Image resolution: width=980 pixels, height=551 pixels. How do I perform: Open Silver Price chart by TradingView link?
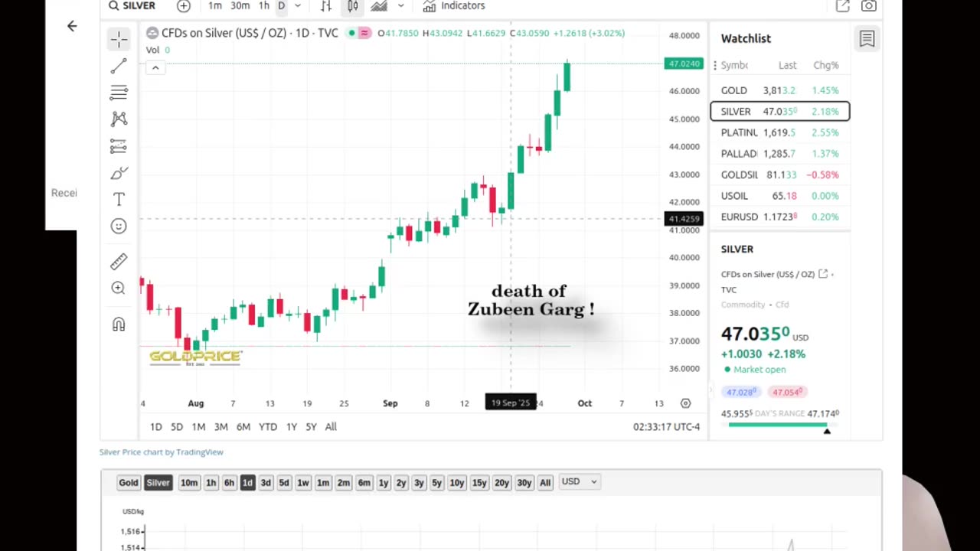[162, 452]
